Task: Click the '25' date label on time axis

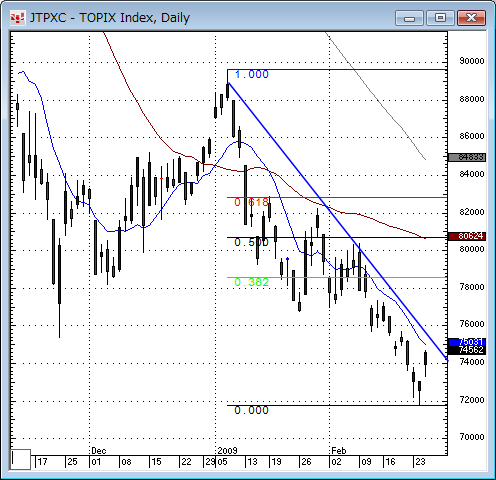Action: click(72, 462)
